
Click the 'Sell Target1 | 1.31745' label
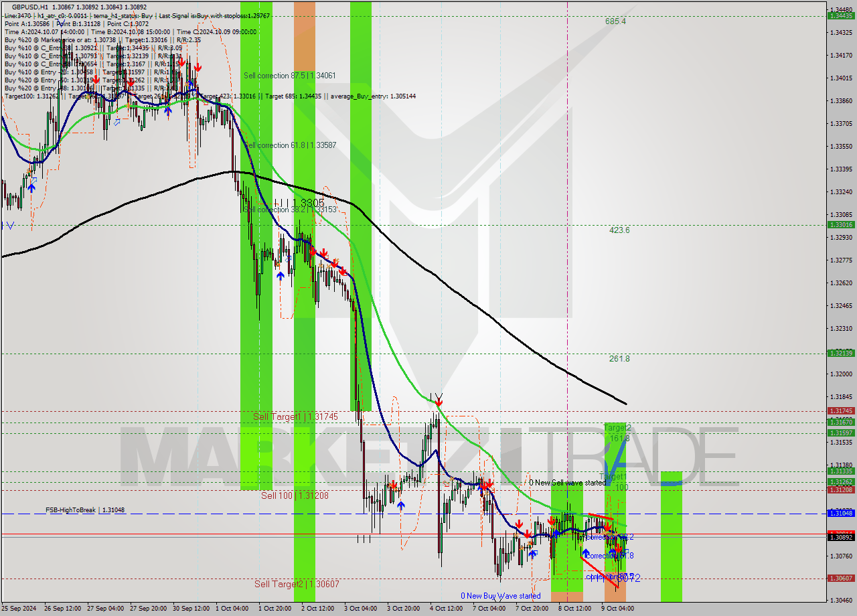(295, 416)
